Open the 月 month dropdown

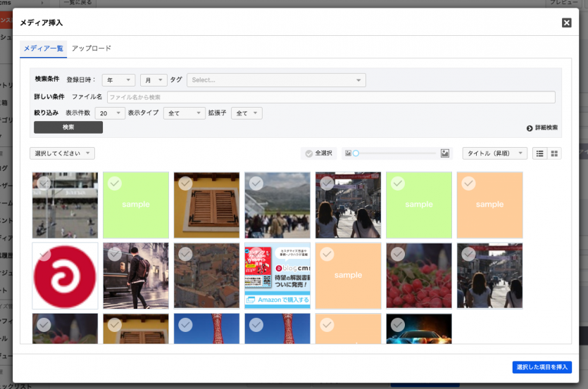(x=154, y=80)
